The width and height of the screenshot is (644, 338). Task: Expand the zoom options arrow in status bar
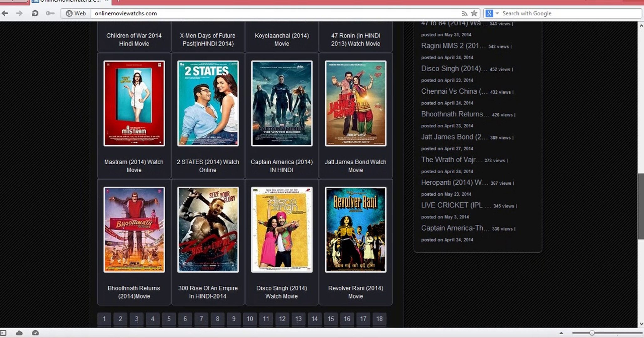click(x=561, y=333)
